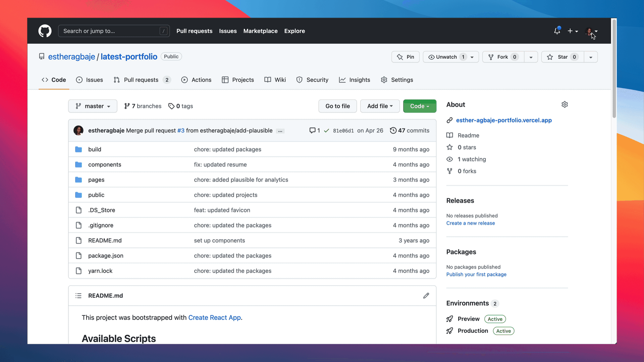The image size is (644, 362).
Task: Select the Code tab
Action: [x=54, y=80]
